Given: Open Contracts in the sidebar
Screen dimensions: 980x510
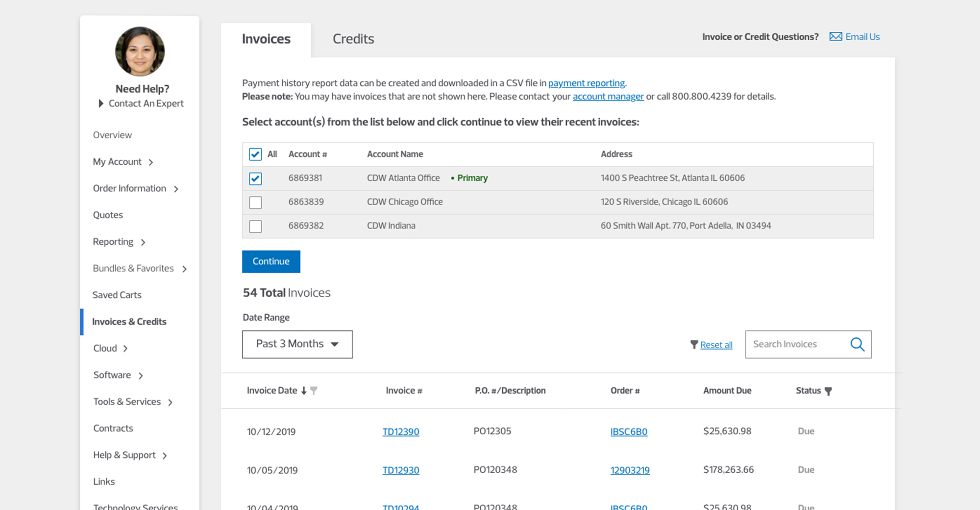Looking at the screenshot, I should (113, 428).
